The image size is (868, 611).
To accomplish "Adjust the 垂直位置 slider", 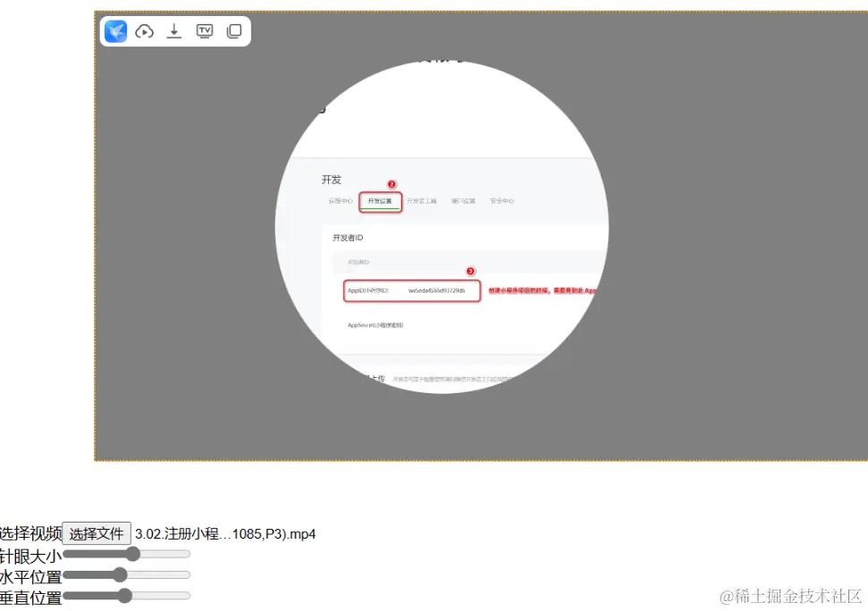I will [x=127, y=596].
